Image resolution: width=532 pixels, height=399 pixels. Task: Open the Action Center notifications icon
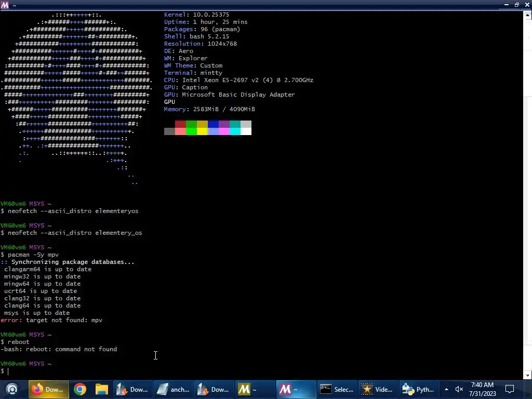coord(510,389)
